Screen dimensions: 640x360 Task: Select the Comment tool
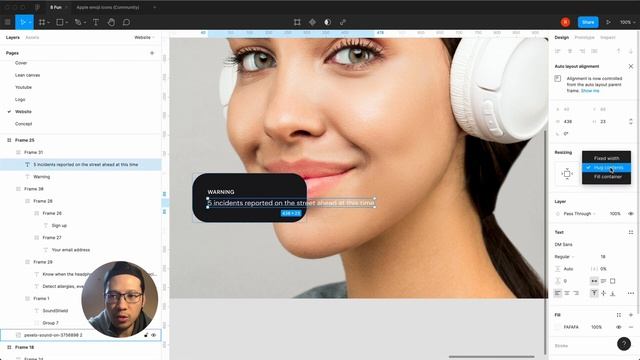click(127, 22)
